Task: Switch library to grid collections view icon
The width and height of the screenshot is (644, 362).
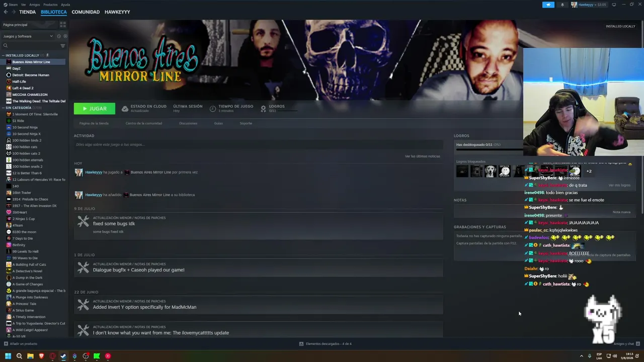Action: tap(63, 25)
